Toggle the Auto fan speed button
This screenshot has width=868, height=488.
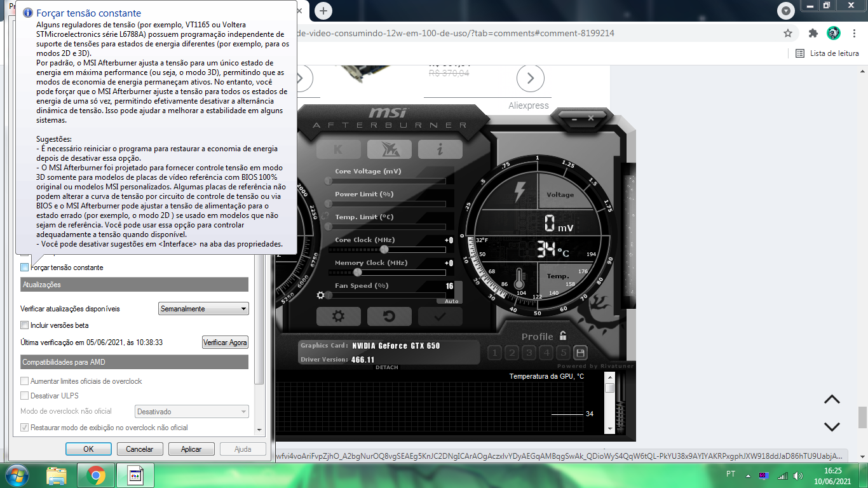point(452,301)
